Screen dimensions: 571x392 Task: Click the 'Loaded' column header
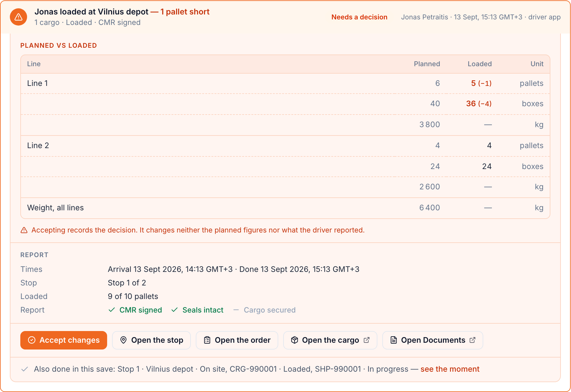point(480,64)
